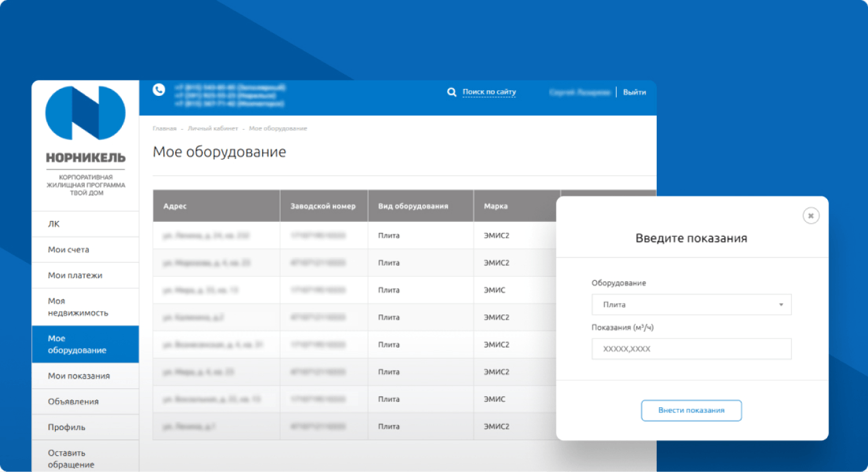
Task: Click Выйти to log out
Action: [634, 91]
